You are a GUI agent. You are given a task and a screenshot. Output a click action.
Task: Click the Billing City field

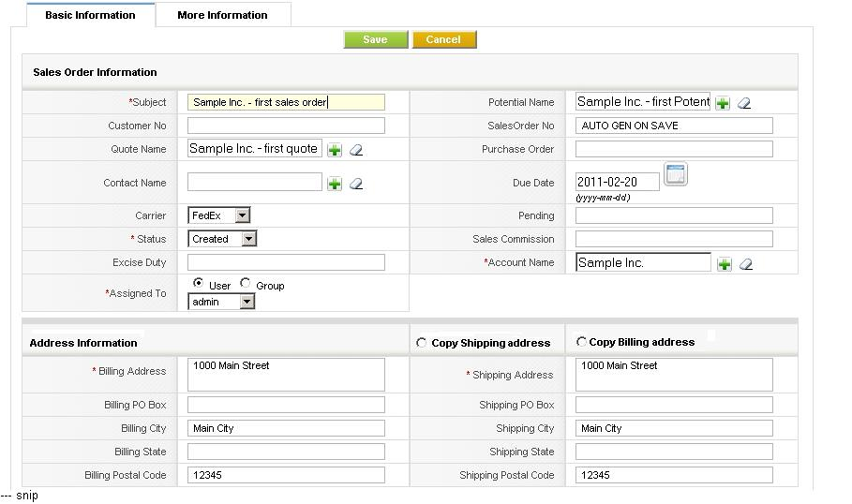[287, 428]
